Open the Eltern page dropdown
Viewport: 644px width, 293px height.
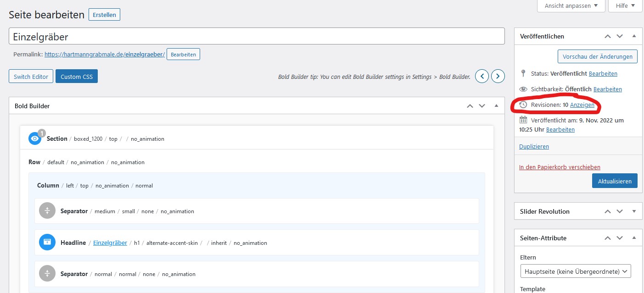click(576, 271)
